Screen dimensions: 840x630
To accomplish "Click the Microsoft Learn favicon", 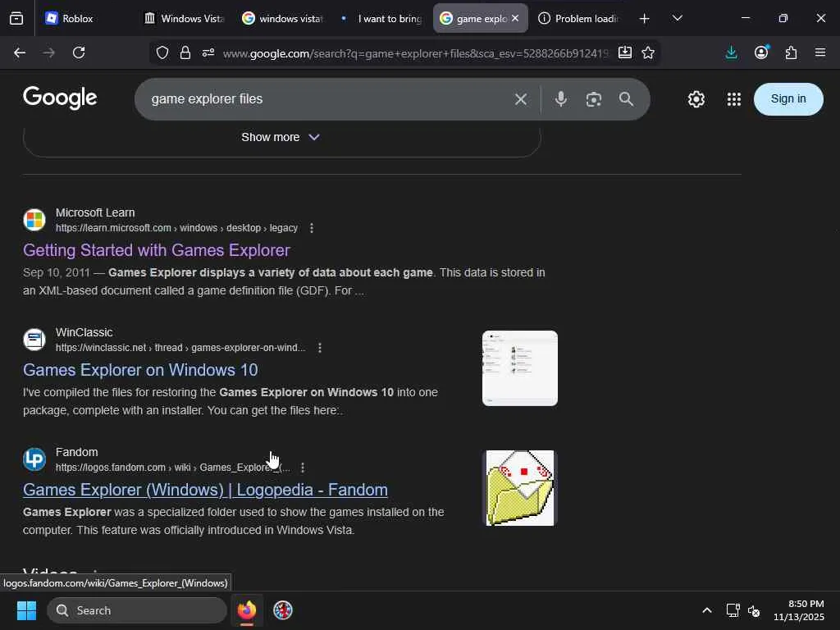I will [x=34, y=220].
